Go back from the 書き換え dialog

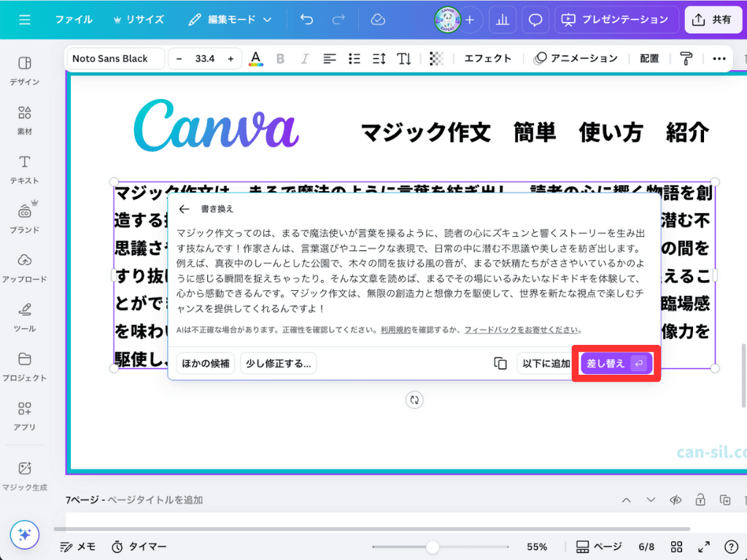point(185,209)
